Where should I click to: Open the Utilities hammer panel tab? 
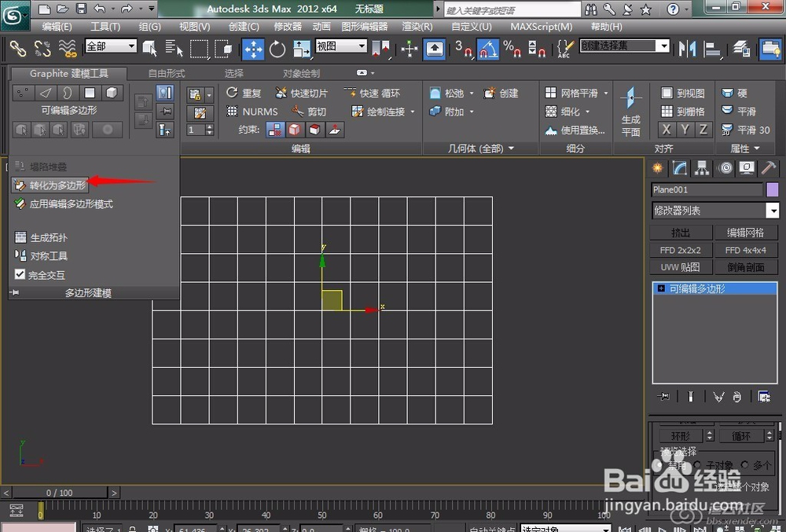769,168
